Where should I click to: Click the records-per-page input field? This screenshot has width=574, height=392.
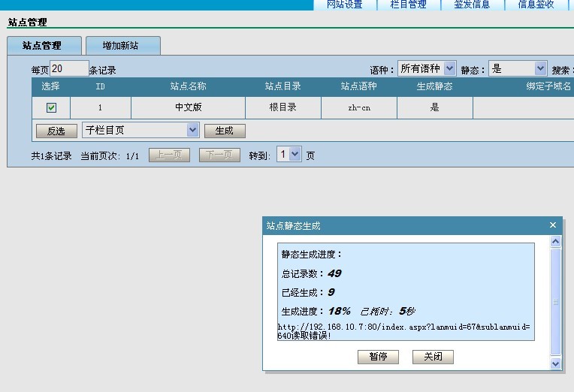(69, 69)
